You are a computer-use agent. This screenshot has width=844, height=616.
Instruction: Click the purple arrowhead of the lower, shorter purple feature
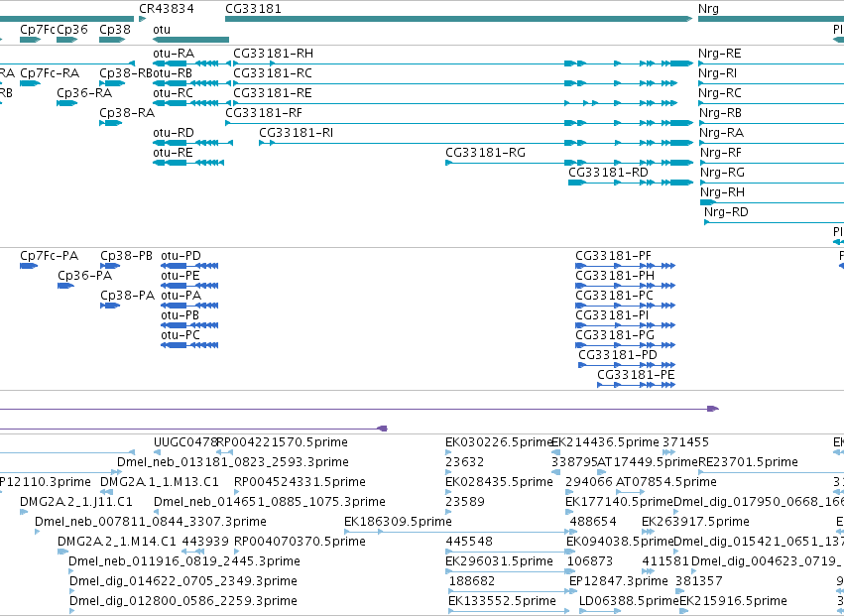point(382,429)
